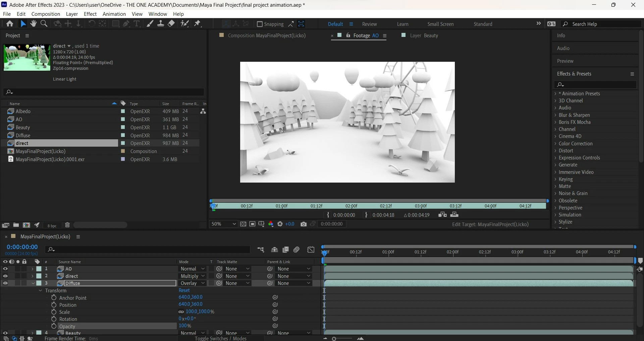Screen dimensions: 644x341
Task: Open the Parent & Link dropdown for AO layer
Action: pyautogui.click(x=294, y=269)
